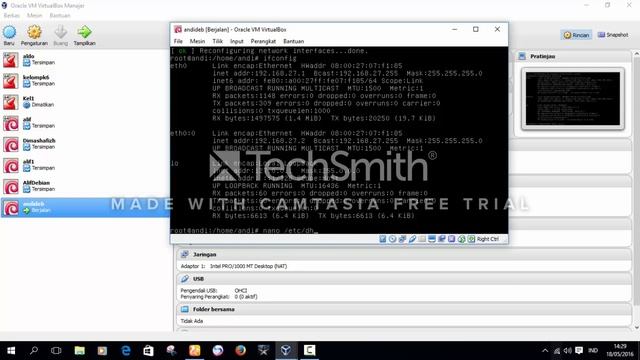Viewport: 640px width, 360px height.
Task: Click the network adapters status icon
Action: coord(402,239)
